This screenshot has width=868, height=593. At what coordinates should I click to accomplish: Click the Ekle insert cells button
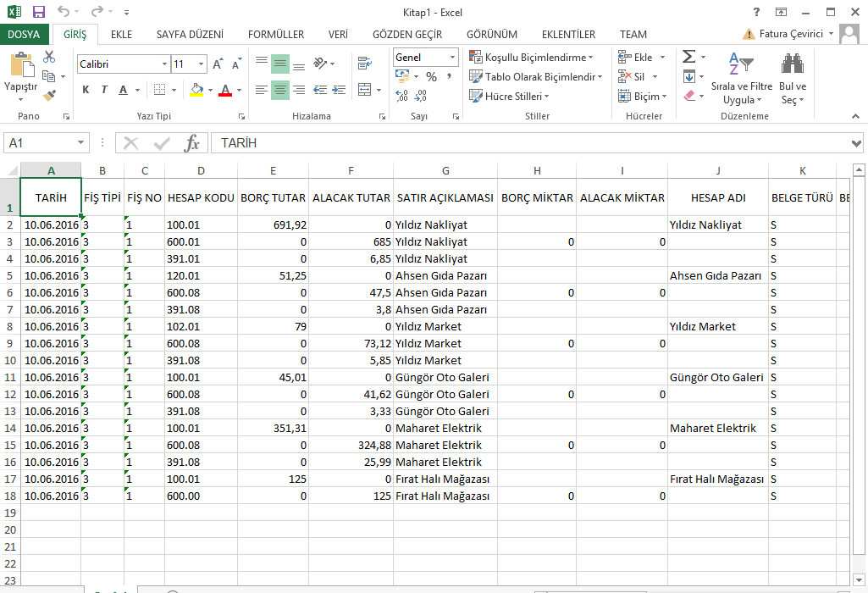point(642,57)
